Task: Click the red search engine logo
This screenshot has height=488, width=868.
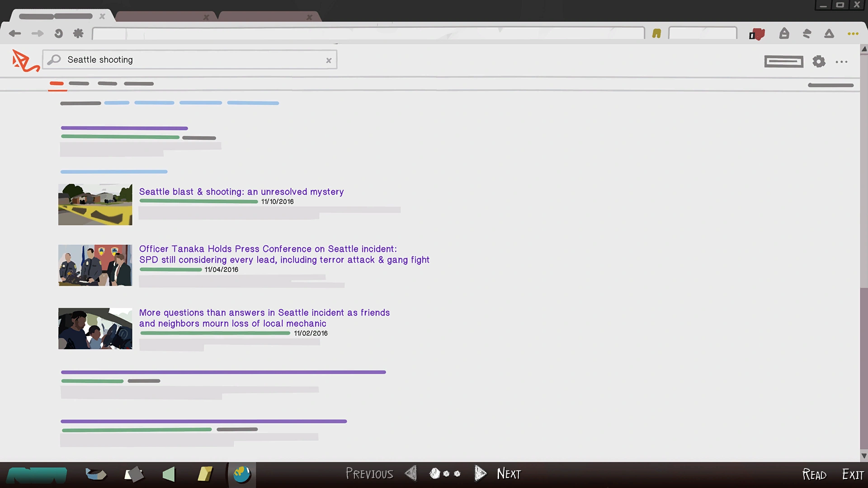Action: point(25,61)
